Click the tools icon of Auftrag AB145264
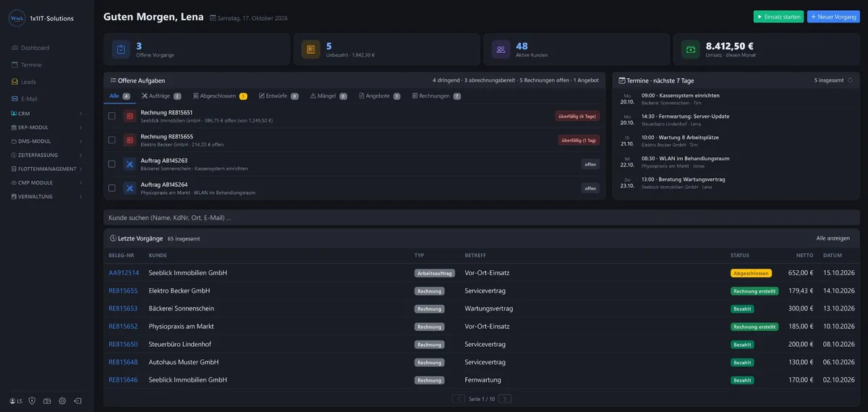This screenshot has width=868, height=412. click(129, 188)
